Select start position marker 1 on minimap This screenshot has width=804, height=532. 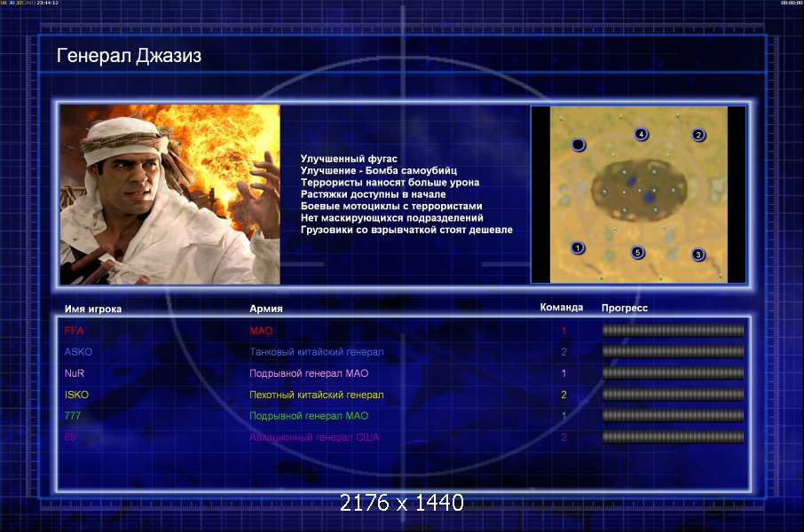point(578,248)
